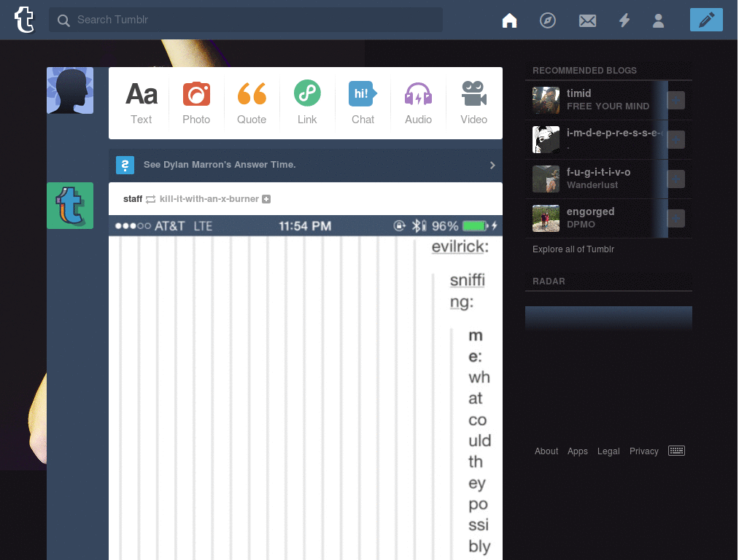Open kill-it-with-an-x-burner blog link
This screenshot has width=747, height=560.
pyautogui.click(x=209, y=199)
